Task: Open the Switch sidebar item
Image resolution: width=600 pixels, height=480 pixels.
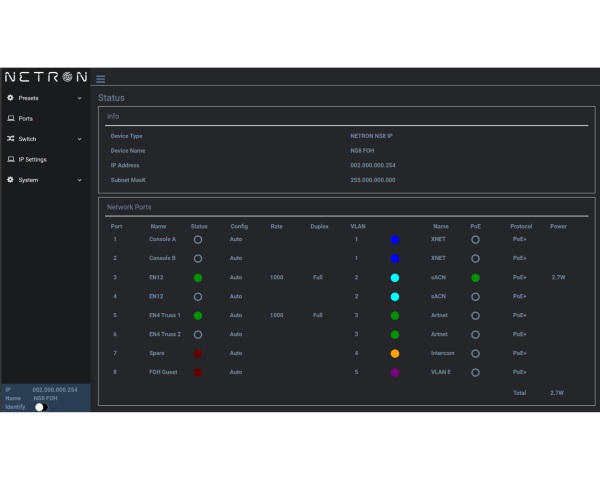Action: [45, 139]
